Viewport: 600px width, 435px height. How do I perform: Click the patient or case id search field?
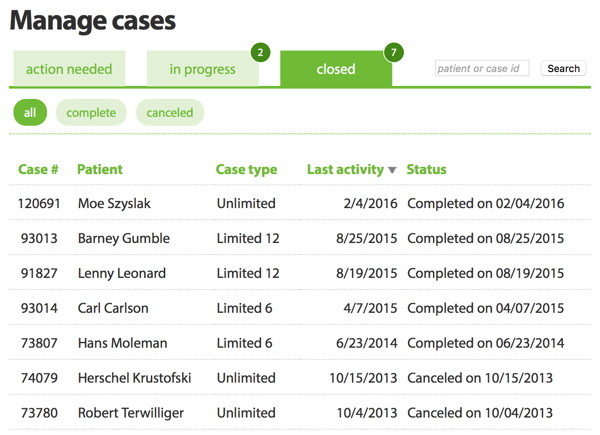coord(482,68)
